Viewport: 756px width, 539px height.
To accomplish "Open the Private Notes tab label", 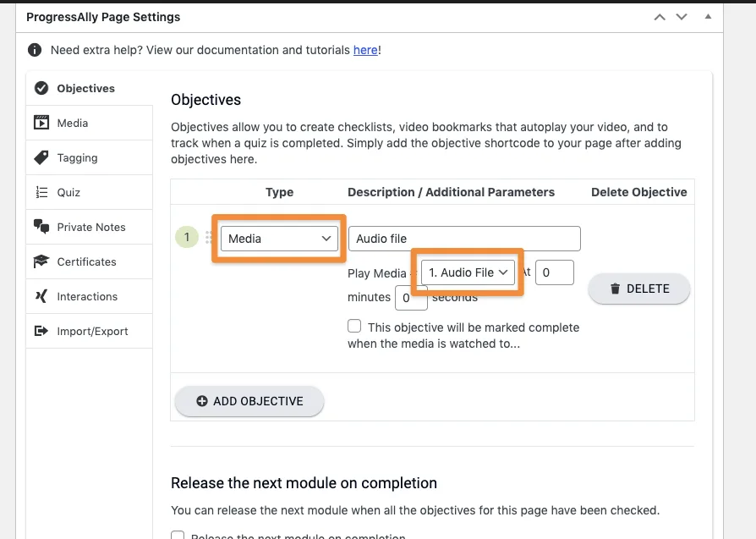I will click(x=91, y=228).
